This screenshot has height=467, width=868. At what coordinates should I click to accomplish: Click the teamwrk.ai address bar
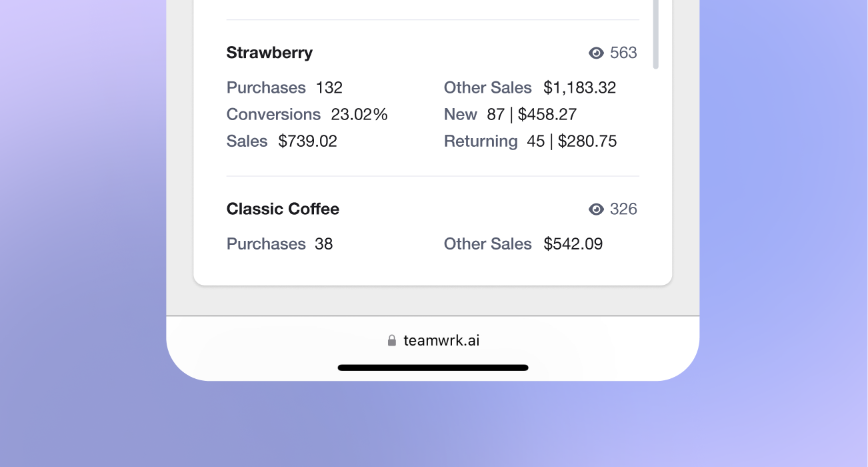(433, 340)
